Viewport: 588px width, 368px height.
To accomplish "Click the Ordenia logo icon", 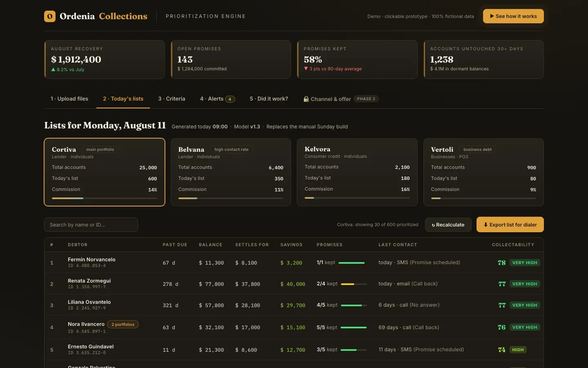I will coord(50,16).
